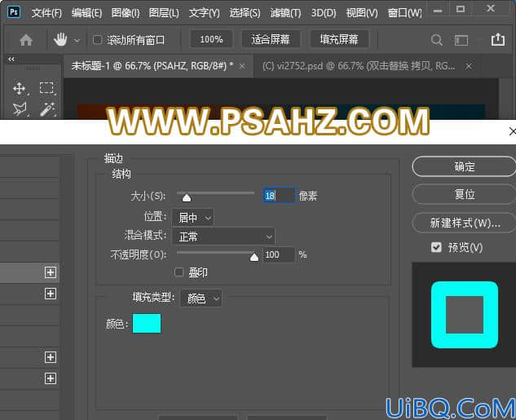Open the 选择(S) menu

coord(245,13)
